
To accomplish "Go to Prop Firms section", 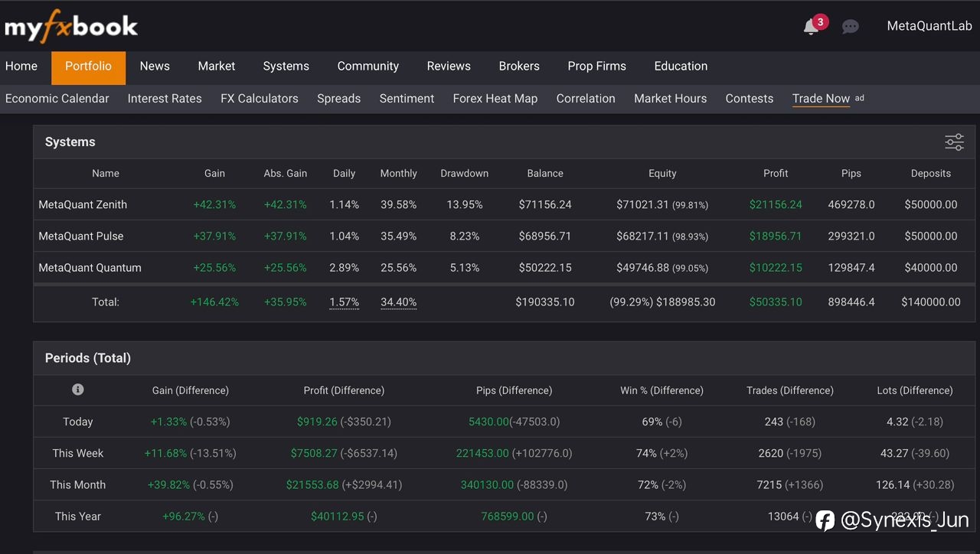I will [x=596, y=67].
